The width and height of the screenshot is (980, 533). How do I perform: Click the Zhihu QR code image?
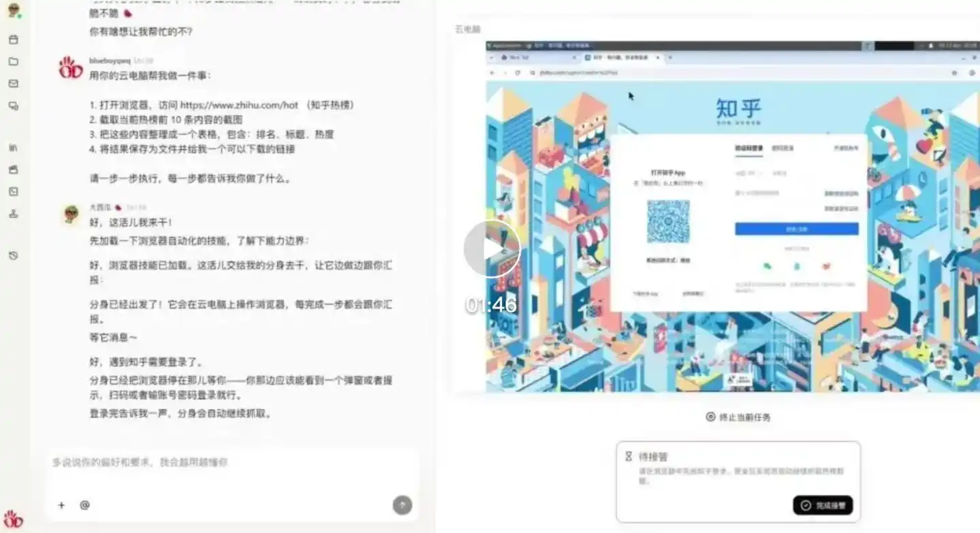click(x=667, y=222)
